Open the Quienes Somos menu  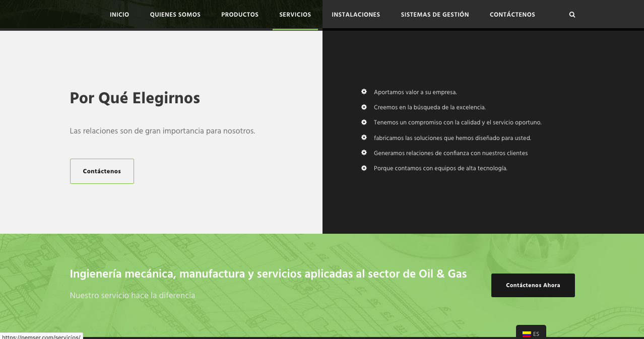click(x=175, y=15)
